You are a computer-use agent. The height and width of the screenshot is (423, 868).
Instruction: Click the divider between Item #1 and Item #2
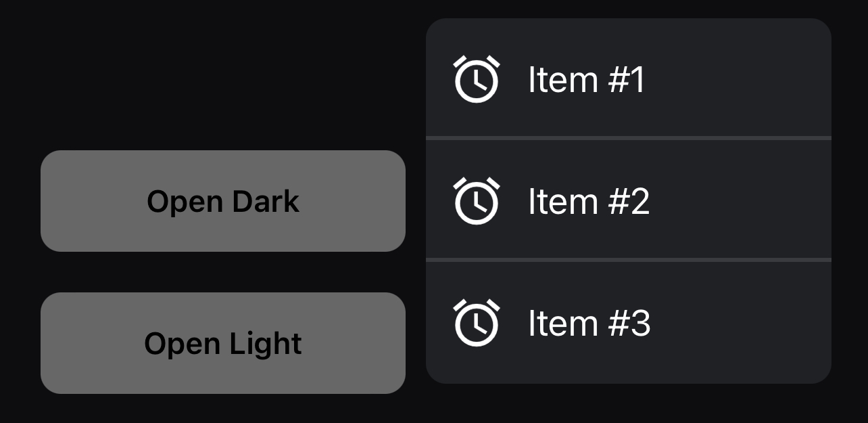point(628,138)
